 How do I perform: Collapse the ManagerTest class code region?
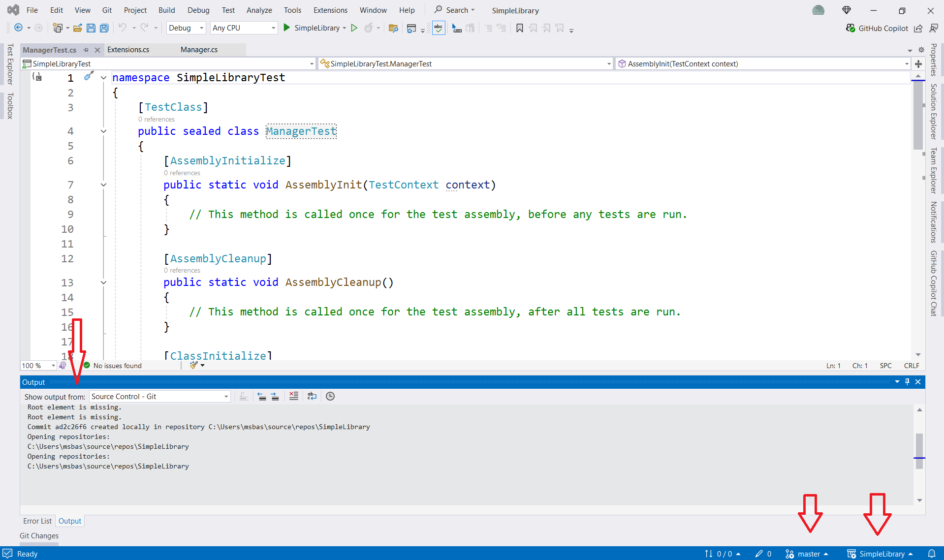coord(103,131)
